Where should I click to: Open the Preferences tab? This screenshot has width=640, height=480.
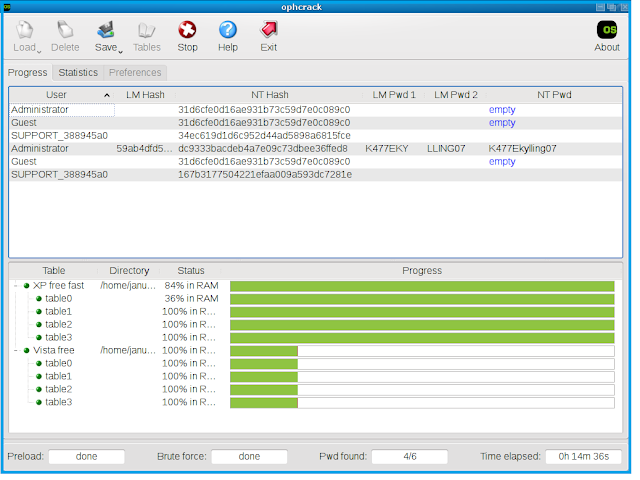[x=135, y=73]
